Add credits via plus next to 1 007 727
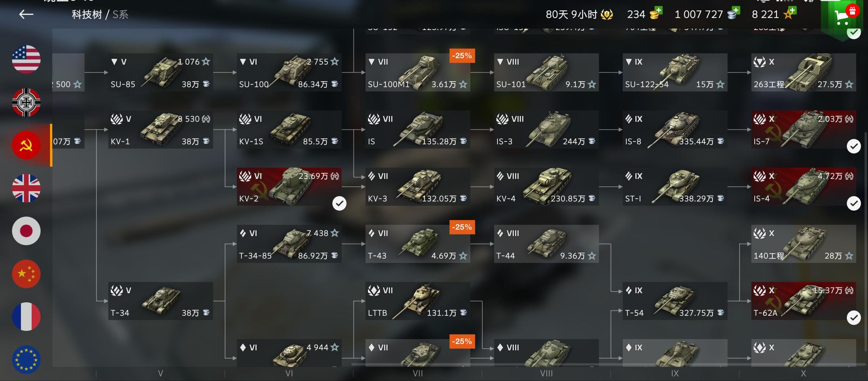The height and width of the screenshot is (381, 868). (736, 11)
